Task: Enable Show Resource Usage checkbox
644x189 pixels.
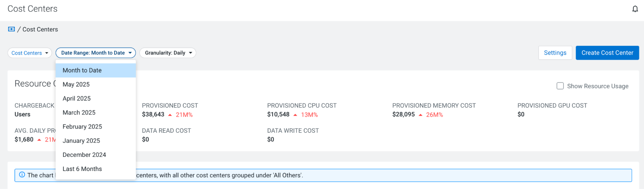Action: coord(560,86)
